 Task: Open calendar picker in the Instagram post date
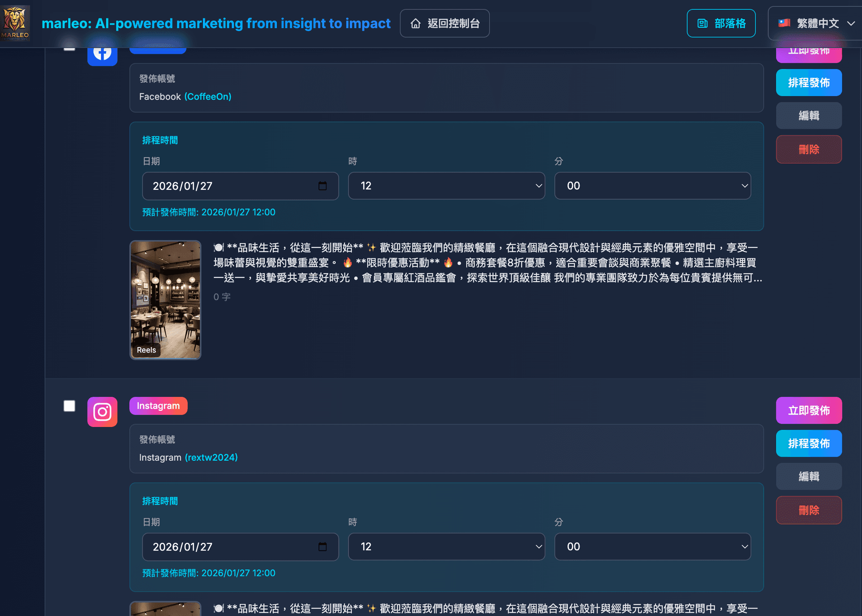pyautogui.click(x=322, y=547)
